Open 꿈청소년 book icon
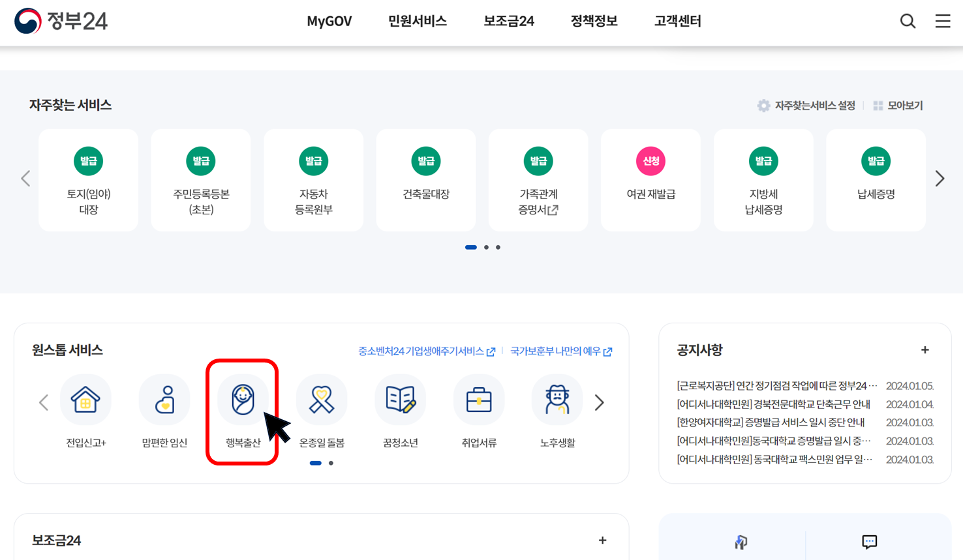 401,400
